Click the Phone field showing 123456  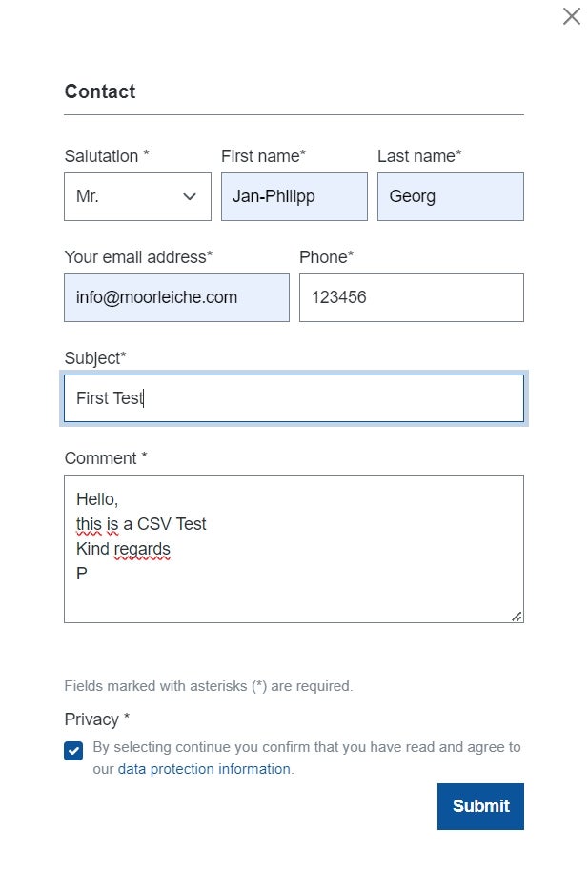(x=412, y=297)
